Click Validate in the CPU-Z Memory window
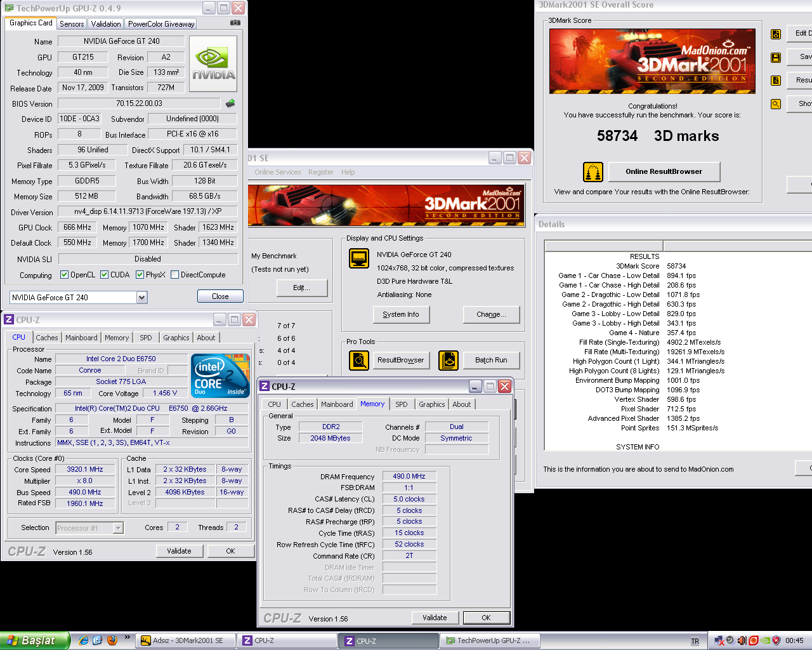The image size is (812, 650). (435, 618)
